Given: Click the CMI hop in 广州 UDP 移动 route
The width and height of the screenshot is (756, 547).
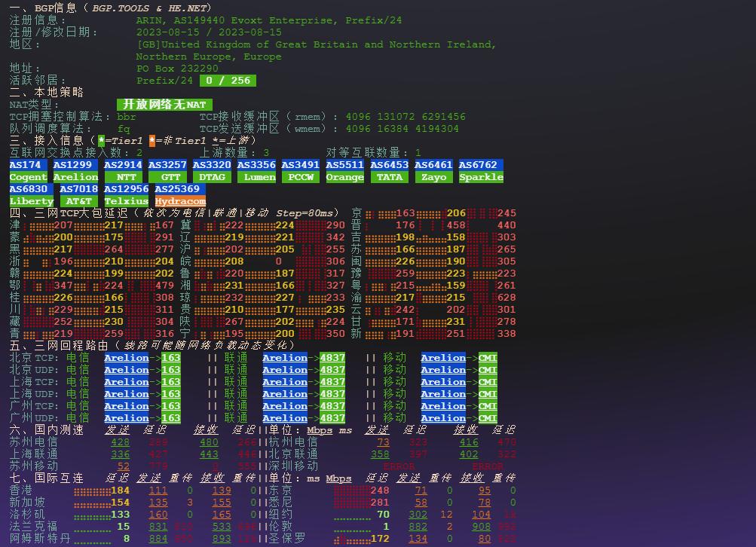Looking at the screenshot, I should (488, 418).
